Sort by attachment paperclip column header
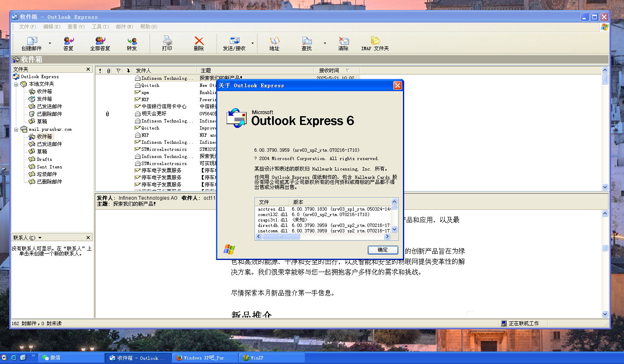The height and width of the screenshot is (364, 624). [109, 70]
